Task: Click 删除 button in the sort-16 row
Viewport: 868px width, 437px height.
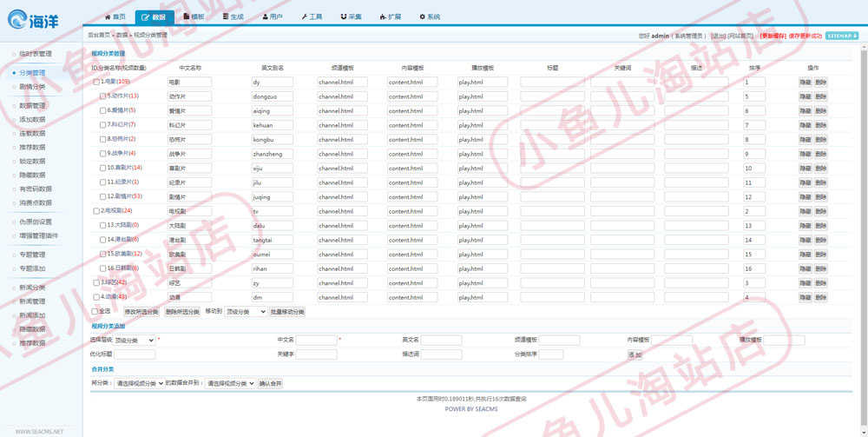Action: tap(821, 268)
